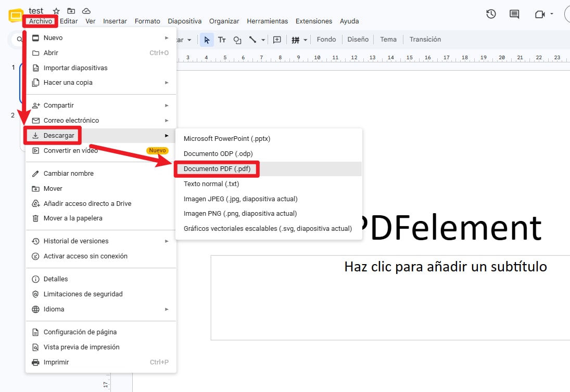Select the cursor arrow tool
The image size is (570, 392).
click(x=207, y=40)
